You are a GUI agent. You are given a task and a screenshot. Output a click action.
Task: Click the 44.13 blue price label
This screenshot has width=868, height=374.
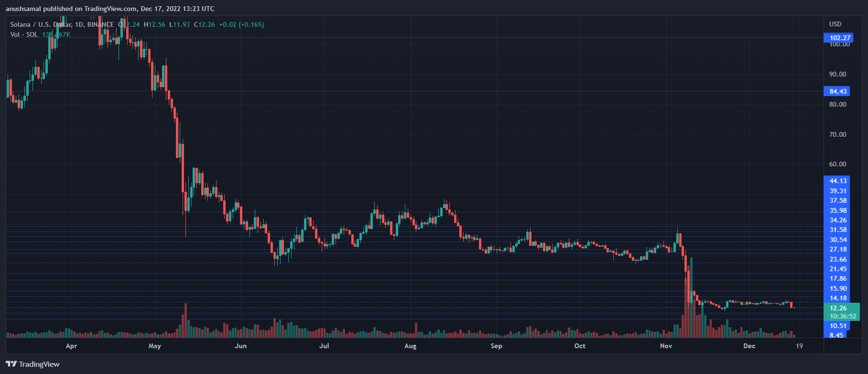(x=837, y=181)
